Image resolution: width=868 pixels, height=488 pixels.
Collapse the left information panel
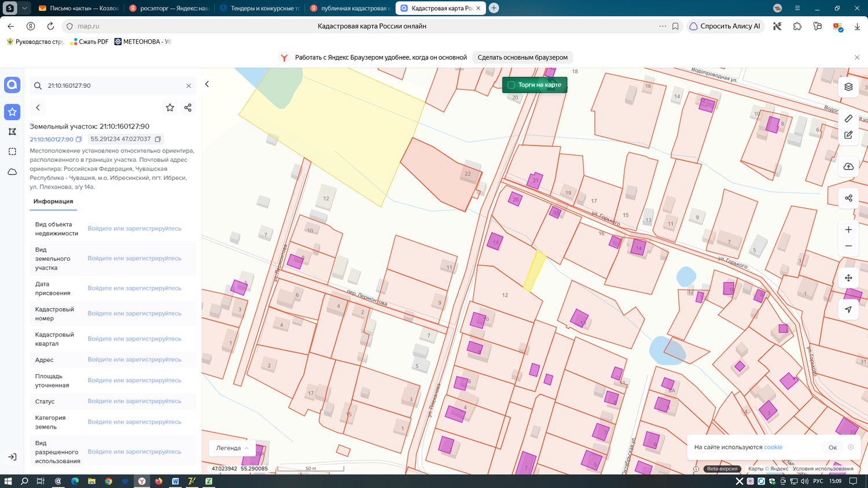[207, 84]
